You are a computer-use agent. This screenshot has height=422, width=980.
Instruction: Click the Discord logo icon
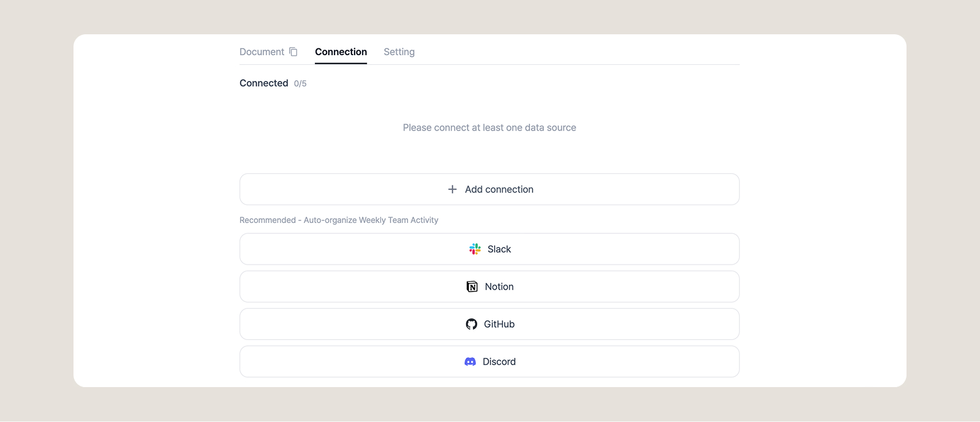(x=470, y=362)
